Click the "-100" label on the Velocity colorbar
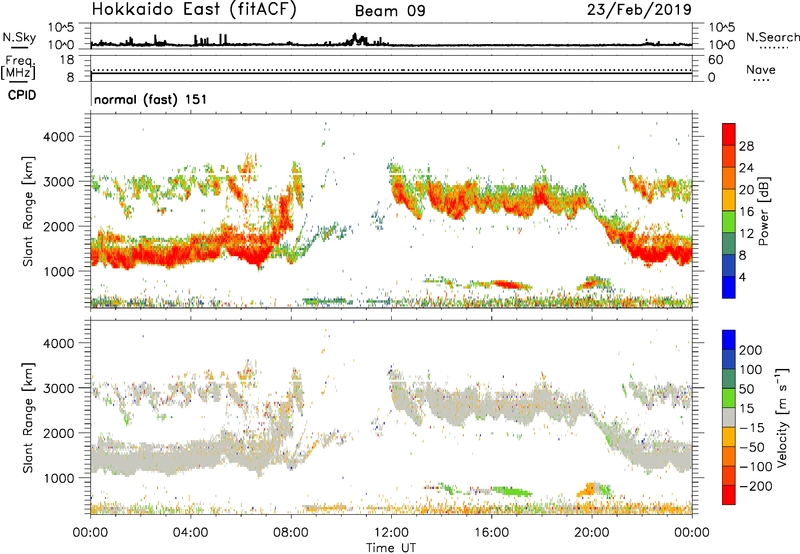 [x=756, y=467]
